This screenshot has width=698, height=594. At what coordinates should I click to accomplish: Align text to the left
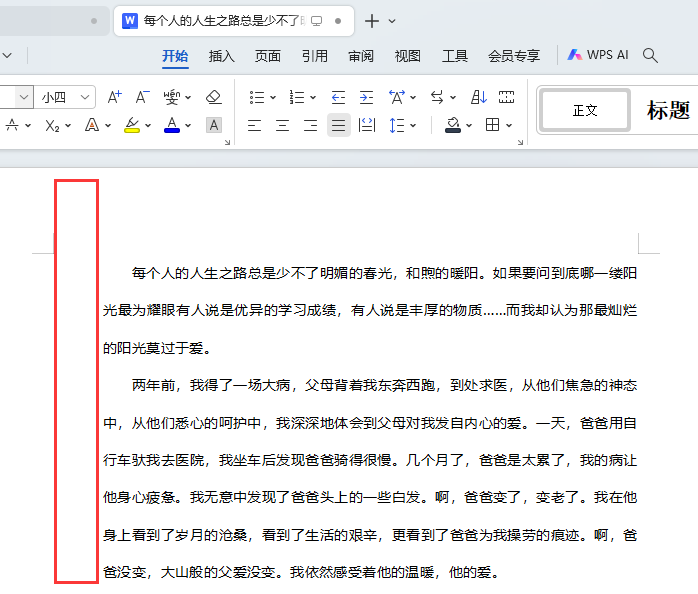(x=254, y=126)
